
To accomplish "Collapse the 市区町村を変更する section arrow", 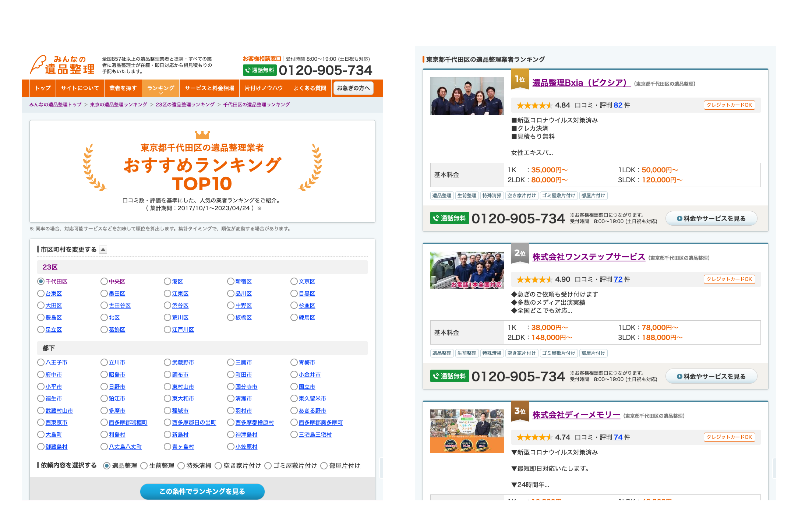I will [x=103, y=250].
